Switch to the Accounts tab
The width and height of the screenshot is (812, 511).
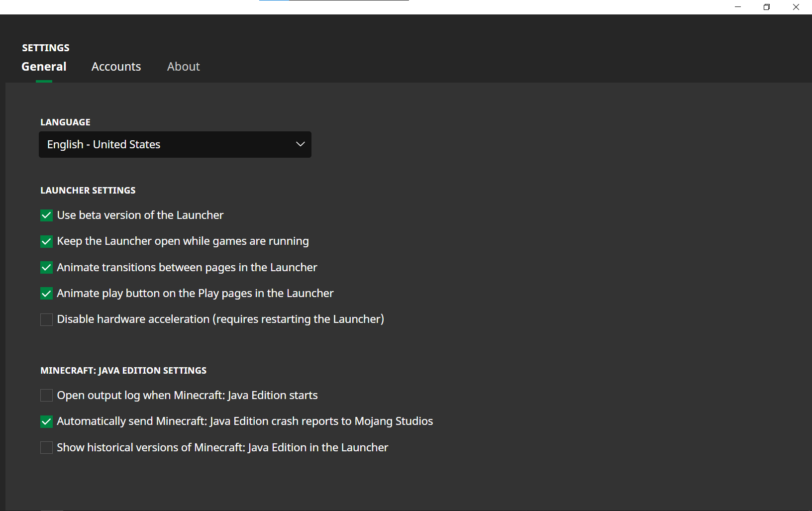[x=116, y=67]
